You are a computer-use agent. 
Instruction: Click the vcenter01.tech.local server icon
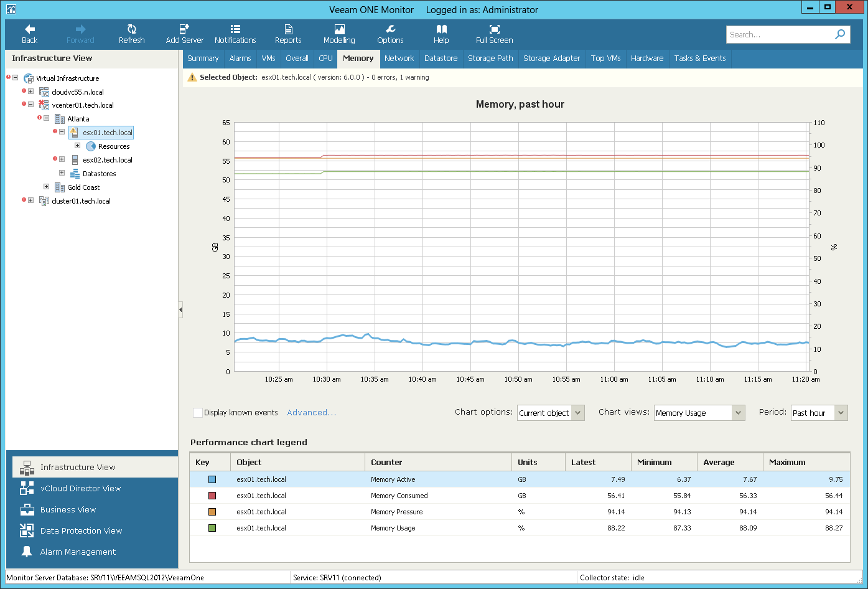coord(44,105)
